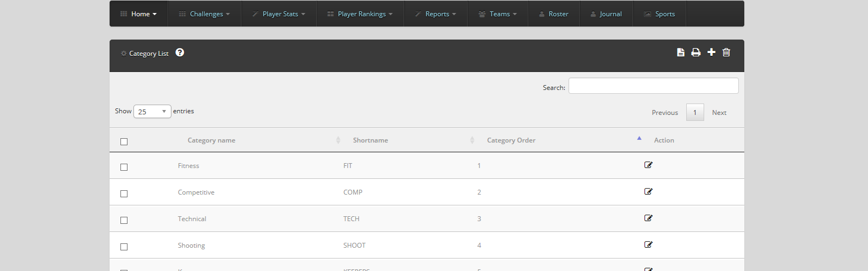This screenshot has height=271, width=868.
Task: Edit the Competitive category row
Action: (x=648, y=192)
